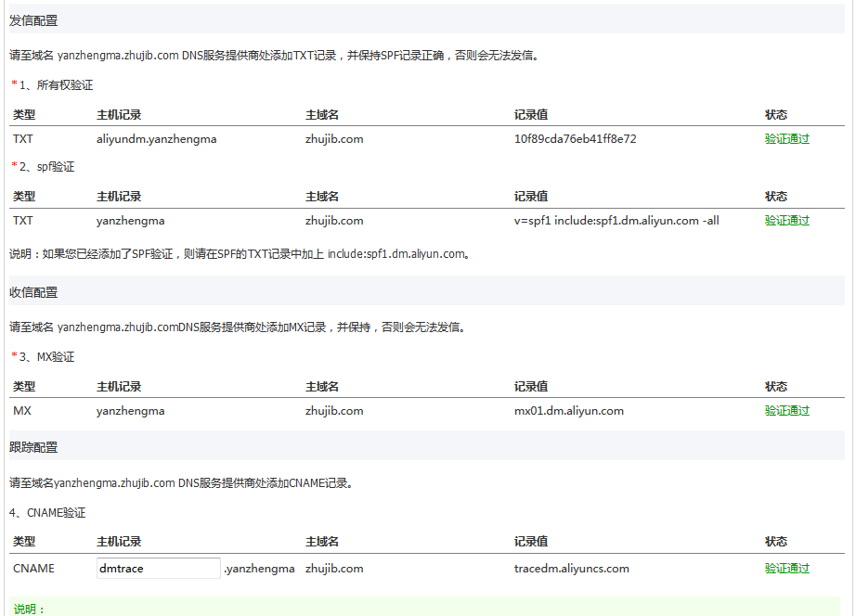Click the 状态 column header in CNAME验证 table
The height and width of the screenshot is (616, 856).
(776, 541)
